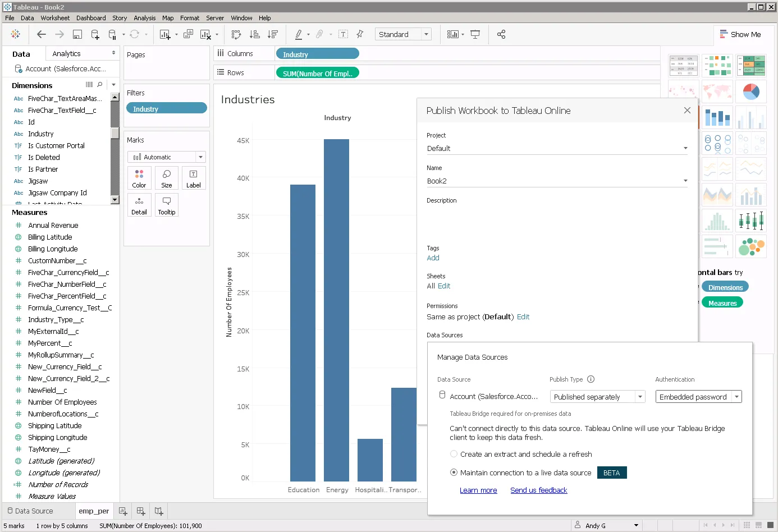This screenshot has height=532, width=778.
Task: Open the Published separately publish type dropdown
Action: click(639, 396)
